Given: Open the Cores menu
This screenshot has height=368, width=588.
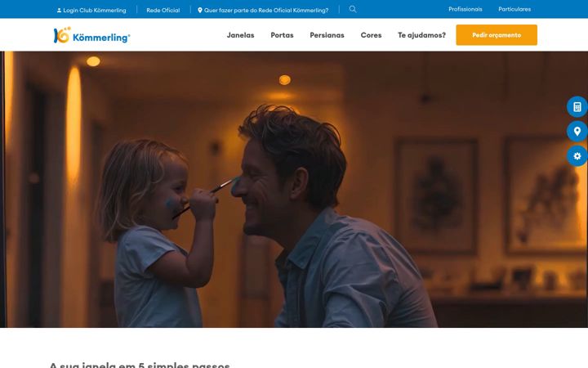Looking at the screenshot, I should click(x=371, y=35).
